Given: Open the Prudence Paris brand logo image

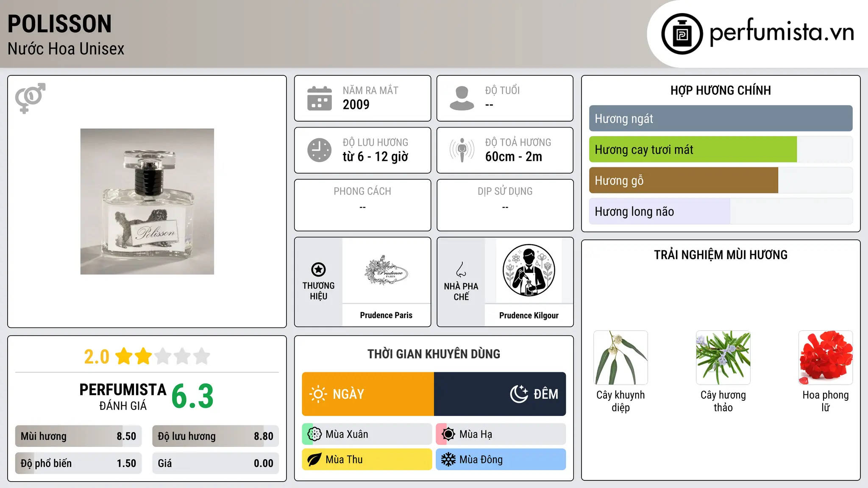Looking at the screenshot, I should point(386,270).
